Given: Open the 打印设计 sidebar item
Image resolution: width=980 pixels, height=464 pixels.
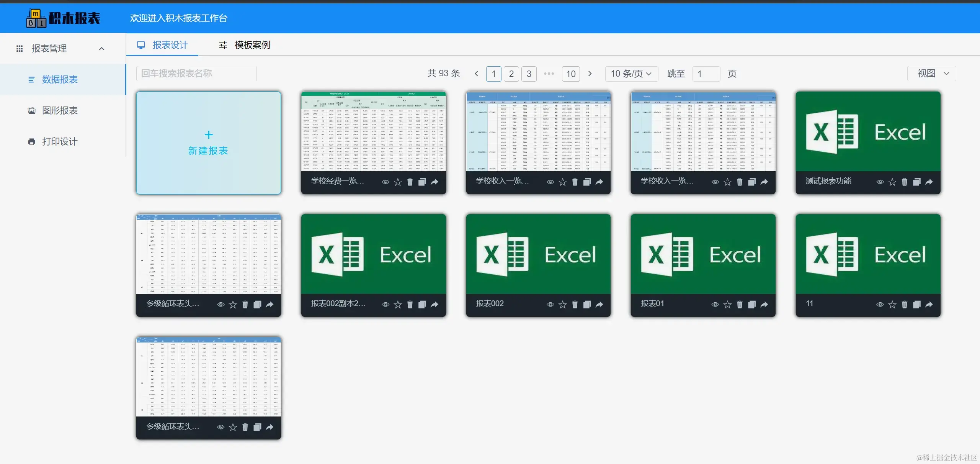Looking at the screenshot, I should click(x=60, y=142).
